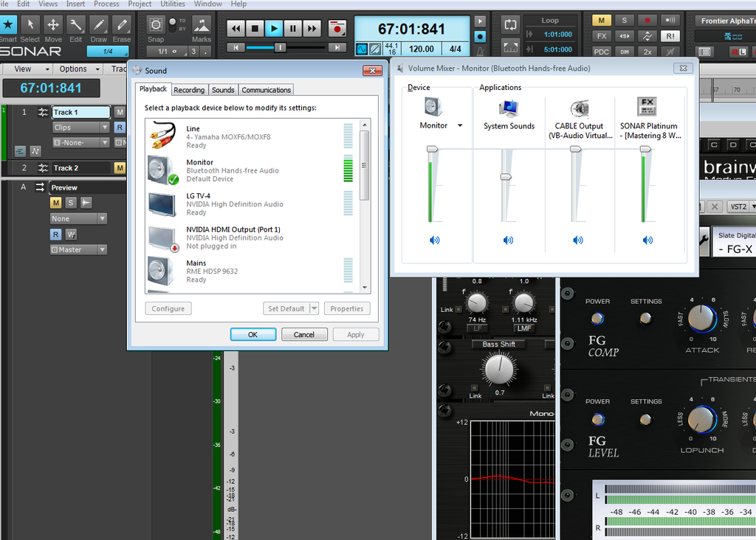The width and height of the screenshot is (756, 540).
Task: Click Cancel in the Sound dialog
Action: coord(304,334)
